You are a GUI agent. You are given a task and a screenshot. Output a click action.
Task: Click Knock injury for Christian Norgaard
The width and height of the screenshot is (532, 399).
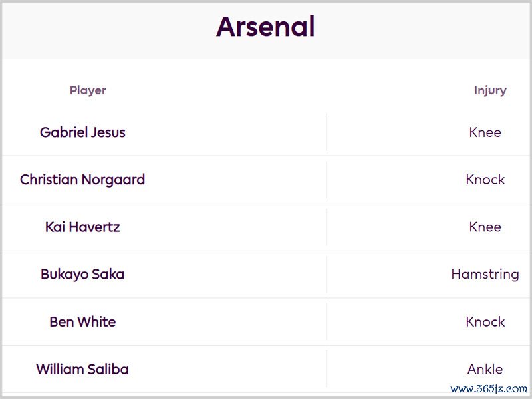[485, 180]
